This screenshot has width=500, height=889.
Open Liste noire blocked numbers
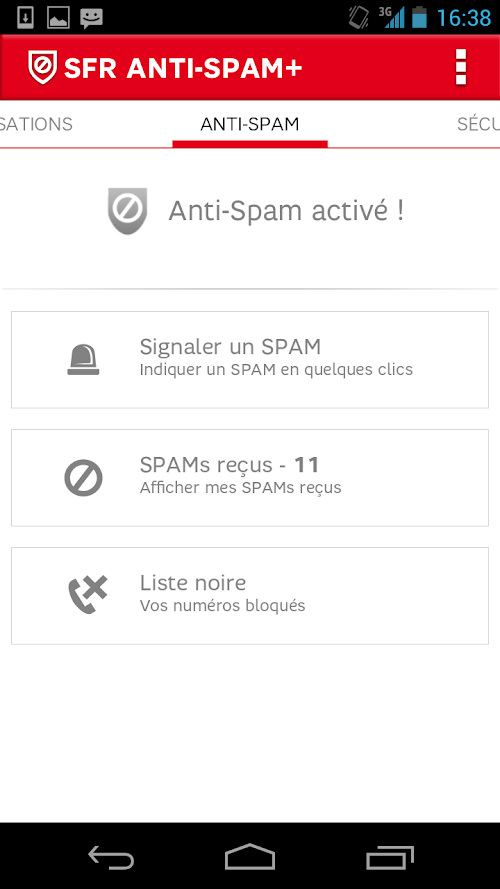(x=250, y=595)
